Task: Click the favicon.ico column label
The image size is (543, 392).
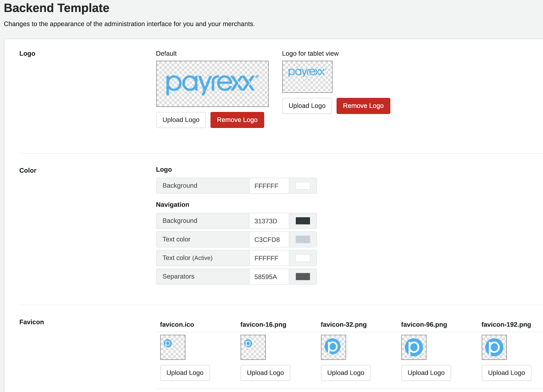Action: [177, 325]
